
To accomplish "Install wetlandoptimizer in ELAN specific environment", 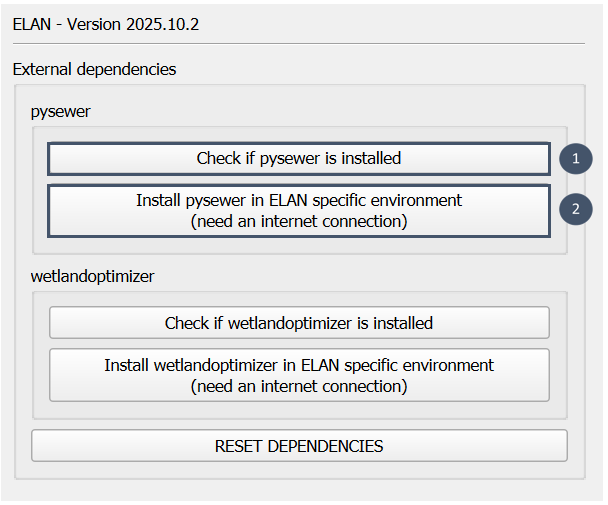I will tap(299, 375).
